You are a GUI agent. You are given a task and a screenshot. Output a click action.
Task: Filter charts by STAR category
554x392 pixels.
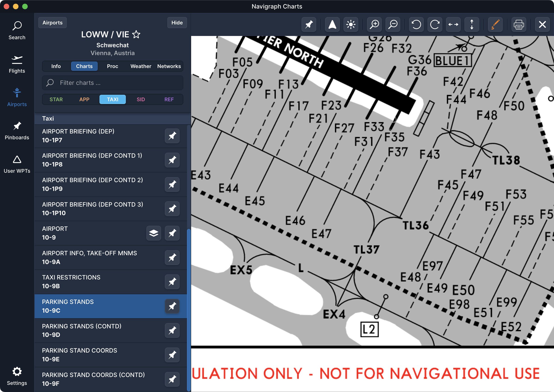point(56,99)
